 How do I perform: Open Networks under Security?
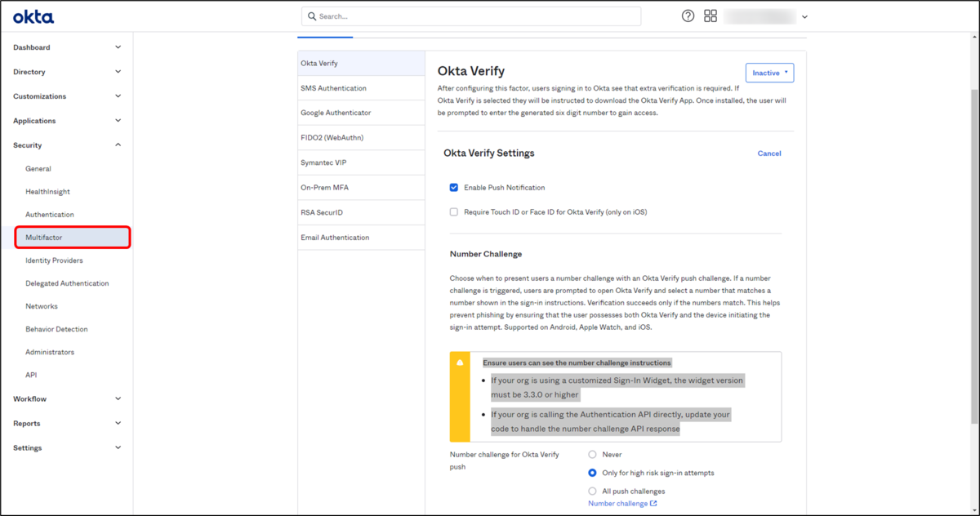[x=42, y=306]
